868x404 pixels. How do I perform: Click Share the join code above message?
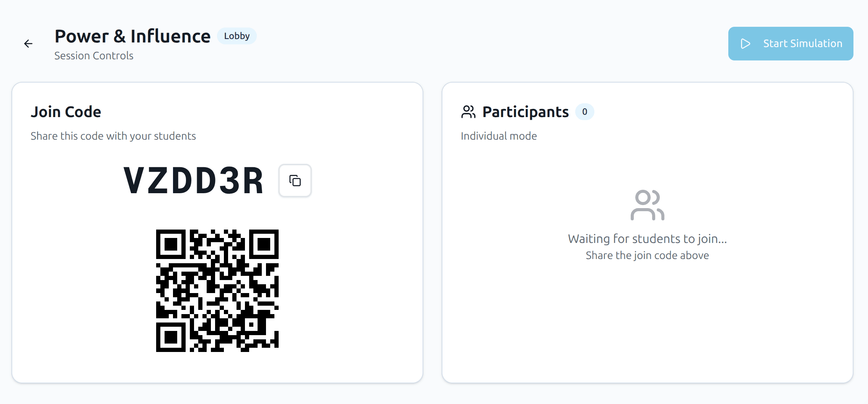pyautogui.click(x=647, y=255)
